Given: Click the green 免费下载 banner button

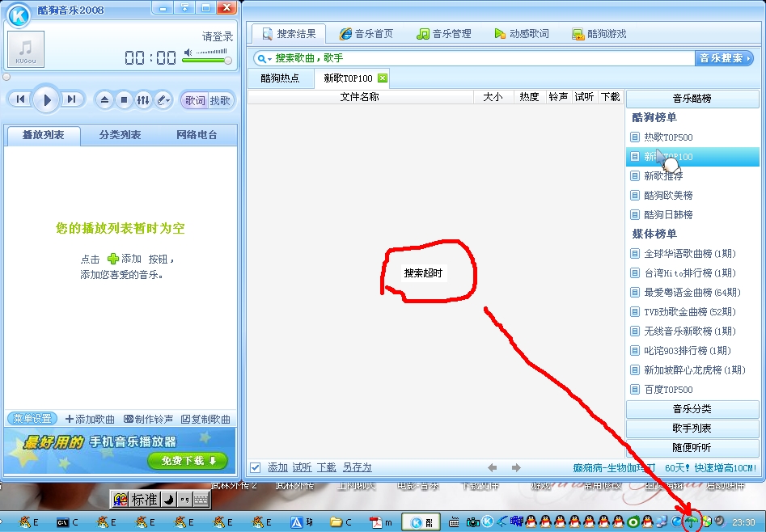Looking at the screenshot, I should [x=188, y=461].
